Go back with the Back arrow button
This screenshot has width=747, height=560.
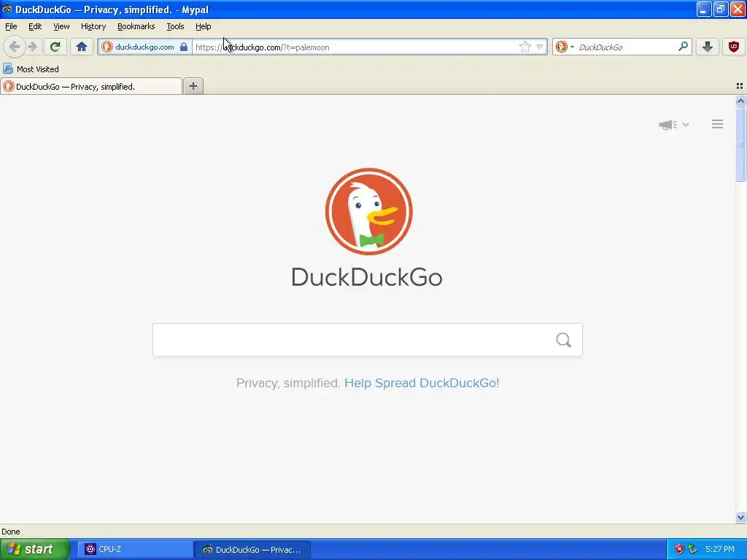coord(14,47)
